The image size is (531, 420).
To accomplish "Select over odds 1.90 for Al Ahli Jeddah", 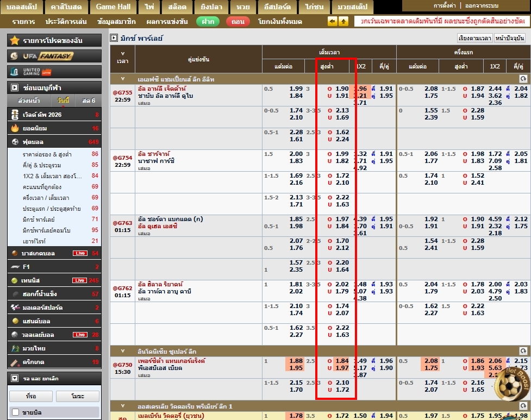I will tap(342, 89).
